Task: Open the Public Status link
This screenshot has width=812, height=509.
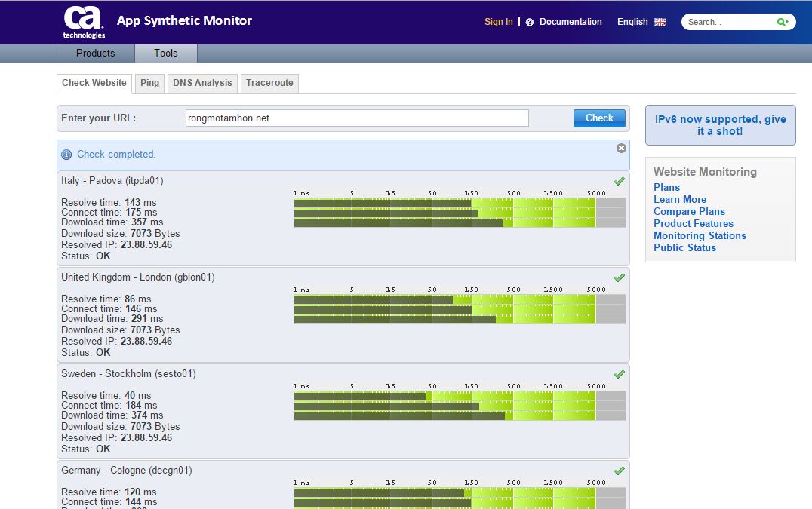Action: pos(684,247)
